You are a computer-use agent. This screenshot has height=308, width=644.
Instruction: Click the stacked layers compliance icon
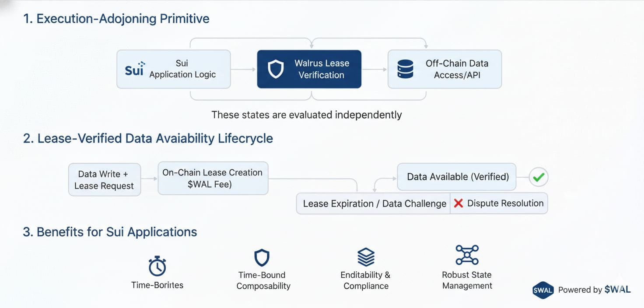click(x=366, y=257)
